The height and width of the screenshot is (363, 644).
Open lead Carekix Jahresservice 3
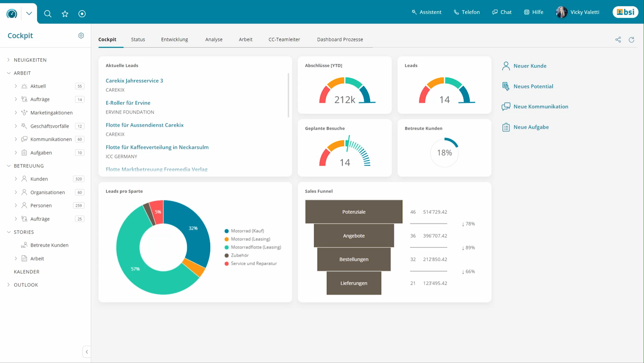134,81
